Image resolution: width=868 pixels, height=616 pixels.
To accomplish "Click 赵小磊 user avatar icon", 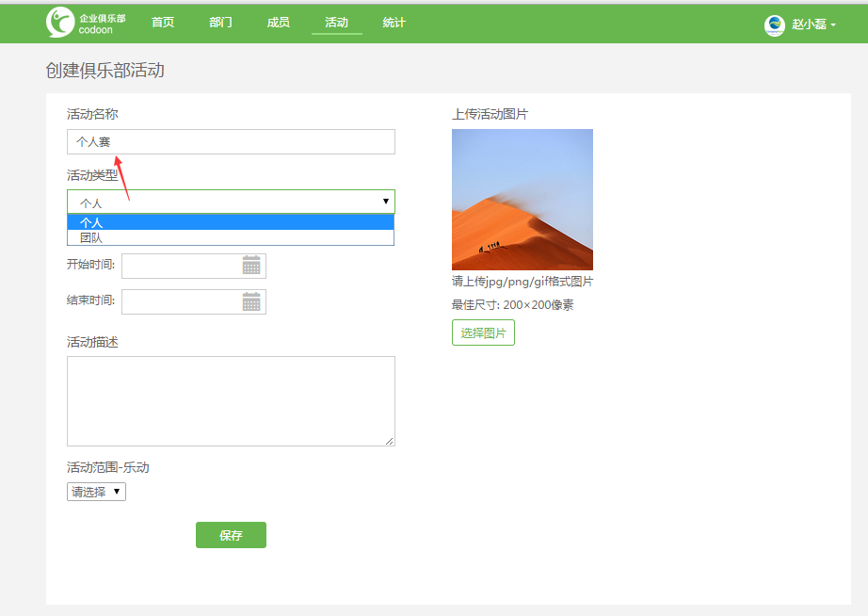I will coord(775,24).
